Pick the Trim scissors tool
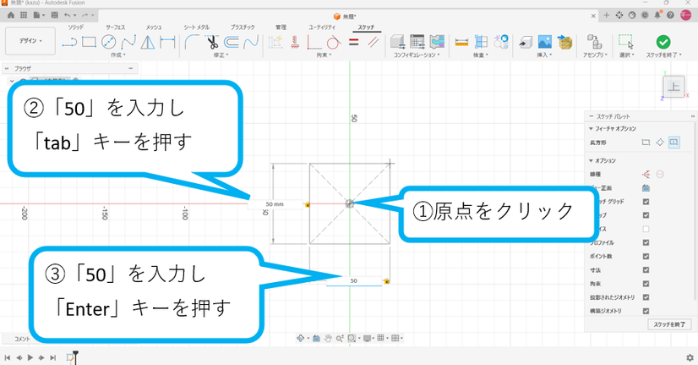698x365 pixels. click(x=212, y=42)
